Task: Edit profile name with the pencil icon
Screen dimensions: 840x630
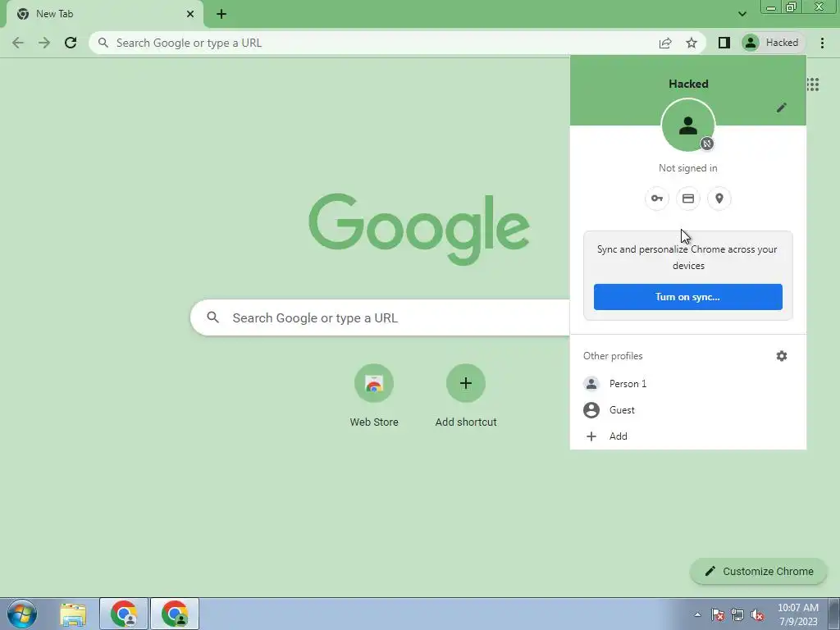Action: 782,107
